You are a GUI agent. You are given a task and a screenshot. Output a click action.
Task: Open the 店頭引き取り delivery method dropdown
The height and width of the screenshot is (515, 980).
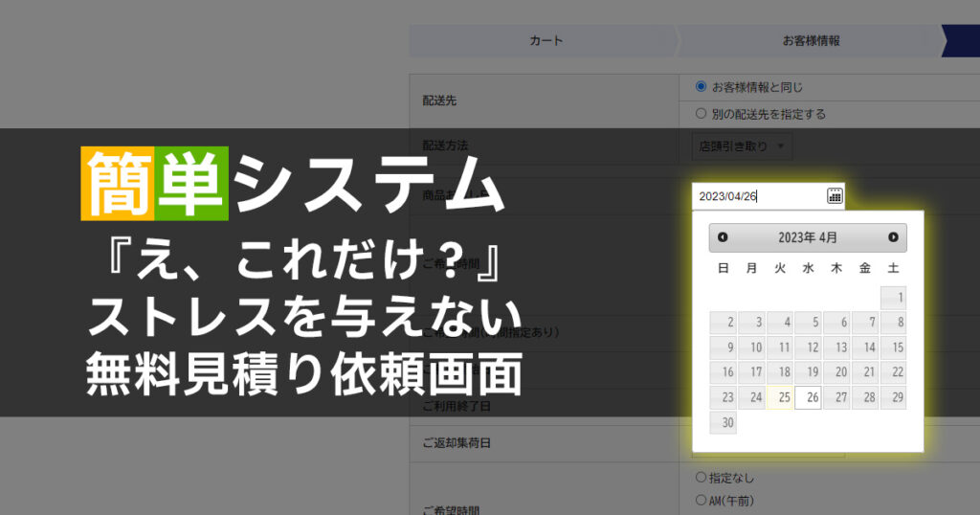pos(742,146)
